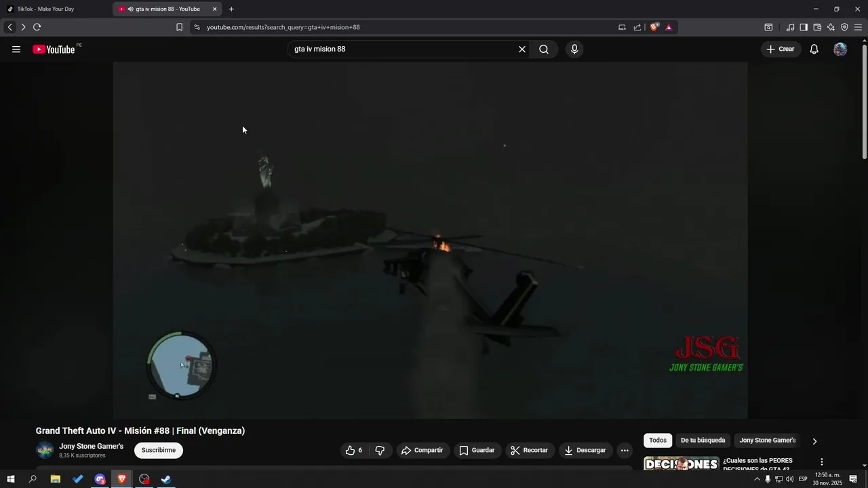Open options for the PEORES DECISIONES video
The image size is (868, 488).
(821, 462)
